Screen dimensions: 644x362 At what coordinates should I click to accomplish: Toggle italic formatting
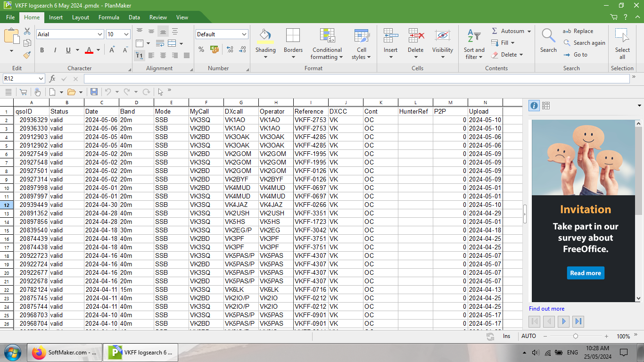[x=55, y=50]
